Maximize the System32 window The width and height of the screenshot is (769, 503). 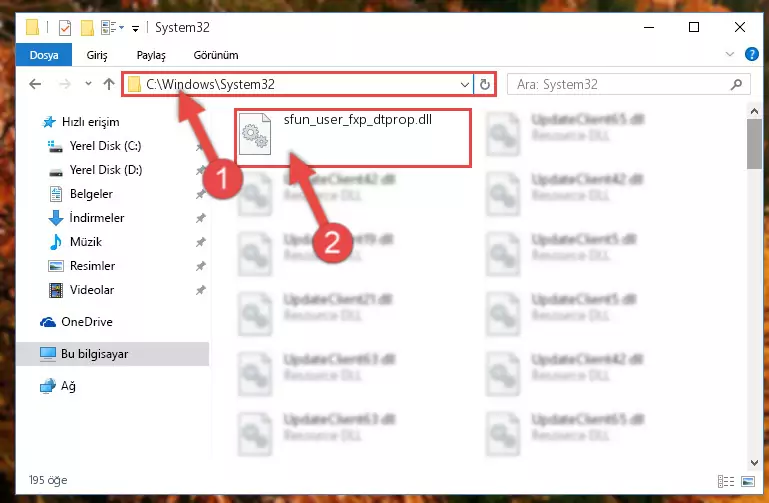(693, 27)
